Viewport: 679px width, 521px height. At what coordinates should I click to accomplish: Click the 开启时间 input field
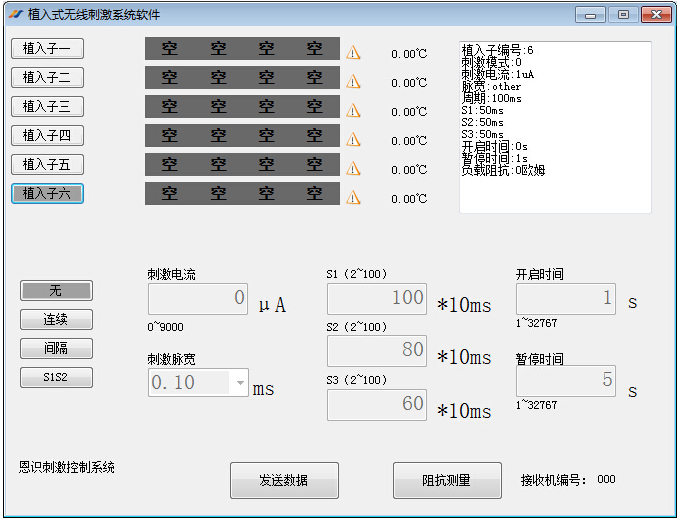click(x=566, y=298)
